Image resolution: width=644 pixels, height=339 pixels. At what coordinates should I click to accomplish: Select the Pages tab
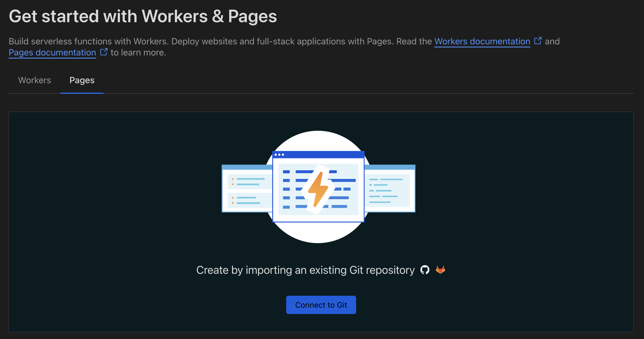82,80
